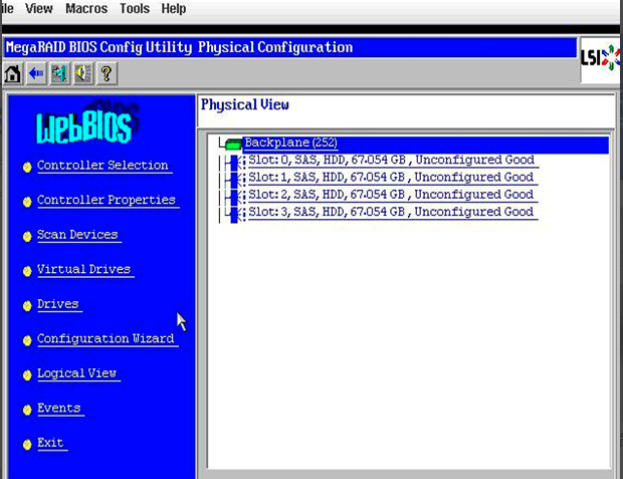The height and width of the screenshot is (479, 623).
Task: Click the blue drive icon for Slot 1
Action: tap(234, 180)
